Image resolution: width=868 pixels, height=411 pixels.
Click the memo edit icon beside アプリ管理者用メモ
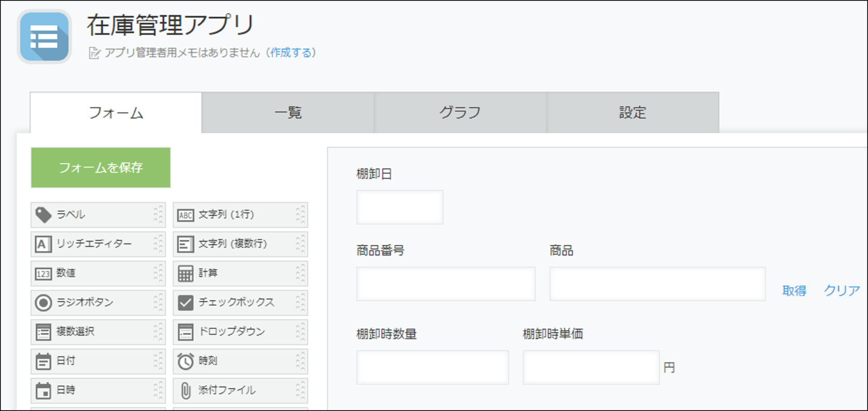pyautogui.click(x=94, y=53)
